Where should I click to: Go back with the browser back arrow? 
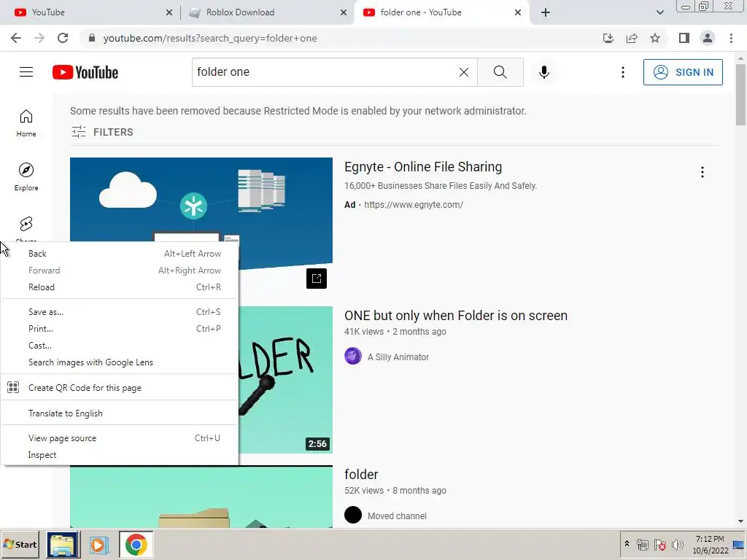click(16, 38)
